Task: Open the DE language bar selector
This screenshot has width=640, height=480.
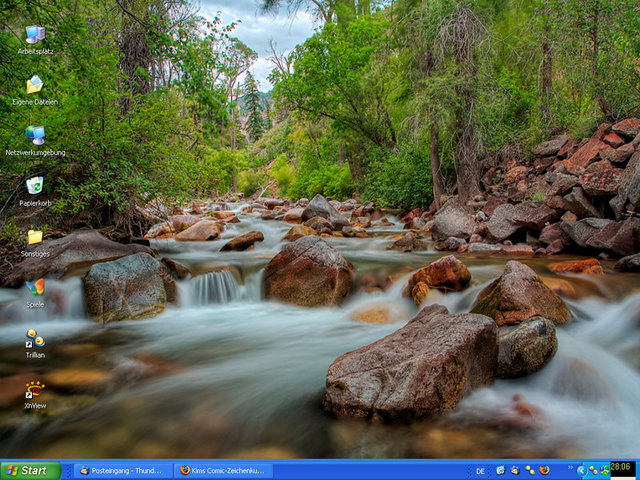Action: [480, 470]
